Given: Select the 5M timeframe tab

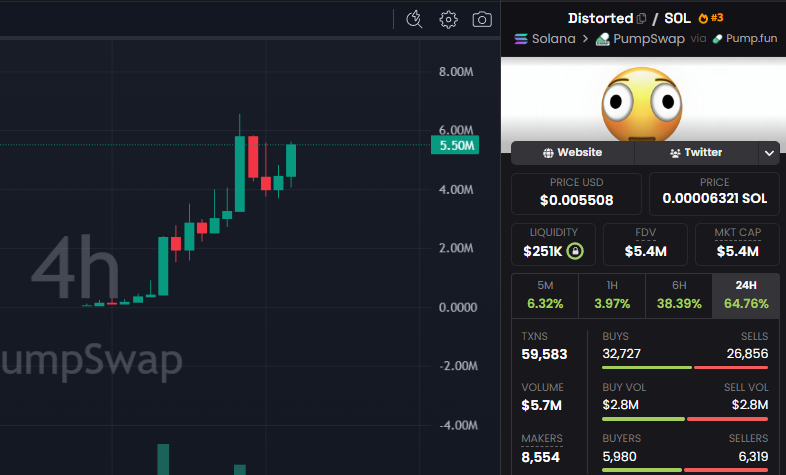Looking at the screenshot, I should coord(545,296).
